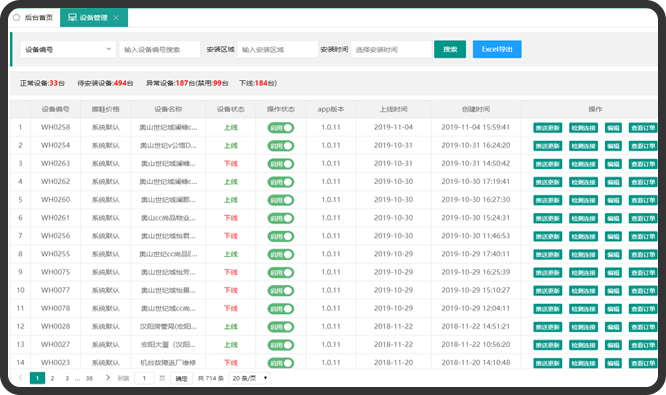Jump to last page 36
This screenshot has height=395, width=666.
coord(89,378)
